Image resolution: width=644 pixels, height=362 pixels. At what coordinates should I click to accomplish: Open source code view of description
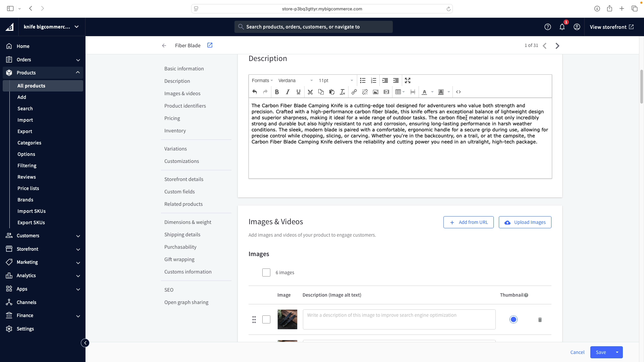pyautogui.click(x=459, y=92)
